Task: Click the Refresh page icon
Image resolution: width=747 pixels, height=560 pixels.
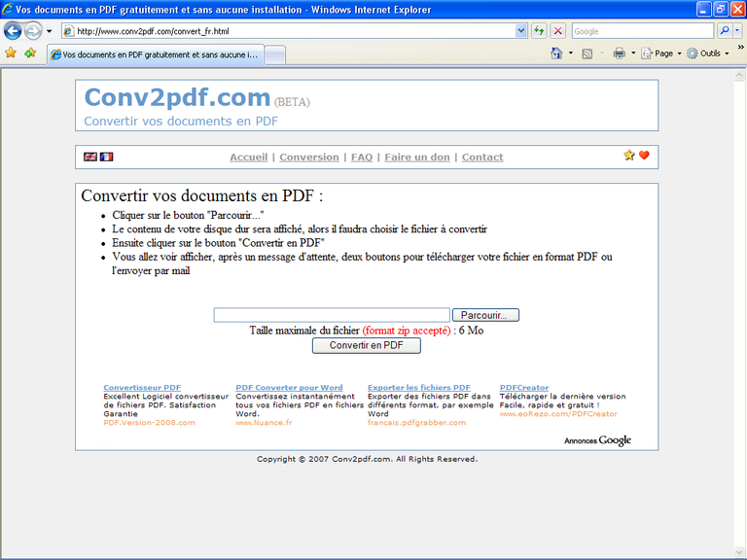Action: click(x=539, y=31)
